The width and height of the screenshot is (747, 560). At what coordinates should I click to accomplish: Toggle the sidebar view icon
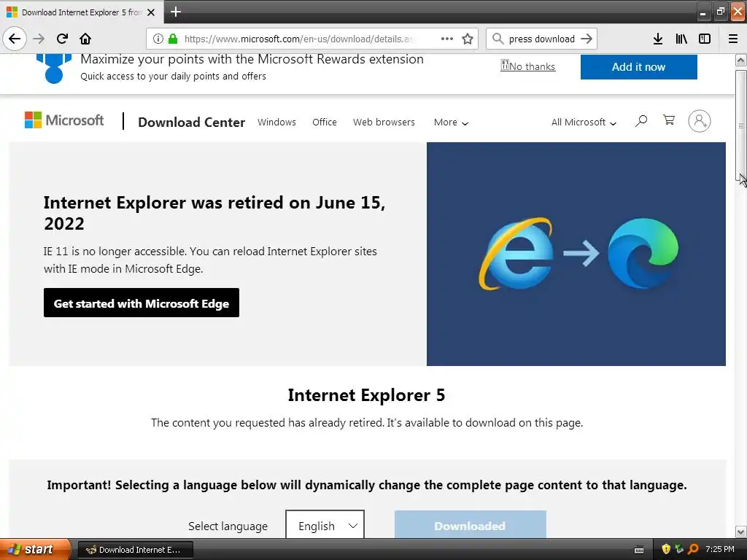[705, 39]
